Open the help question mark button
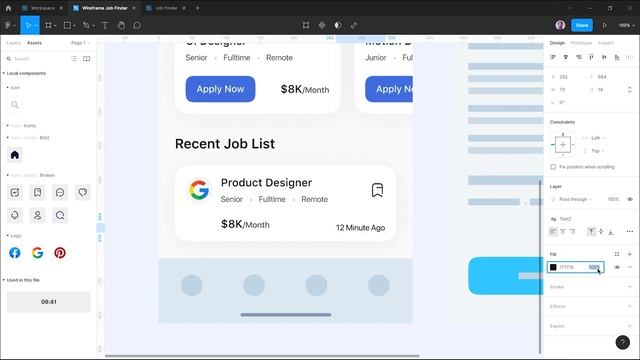 [x=622, y=342]
